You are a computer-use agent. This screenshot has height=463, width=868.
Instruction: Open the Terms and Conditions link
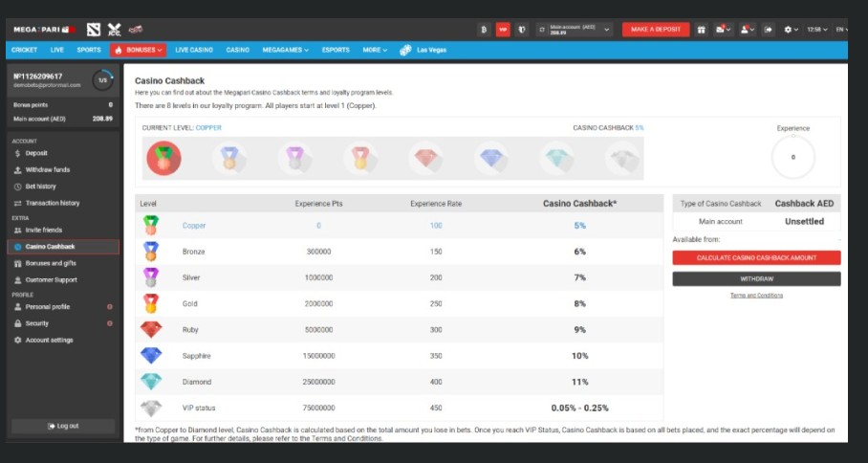[x=756, y=296]
